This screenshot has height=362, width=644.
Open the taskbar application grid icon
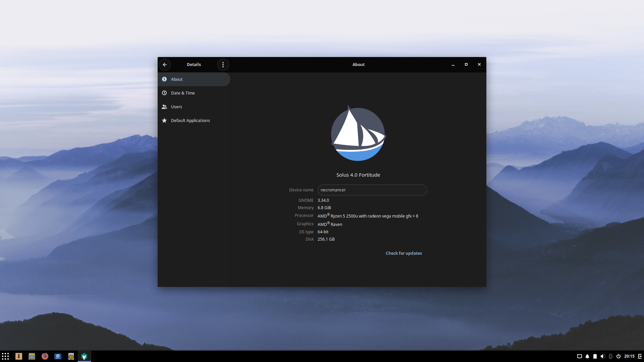(5, 356)
